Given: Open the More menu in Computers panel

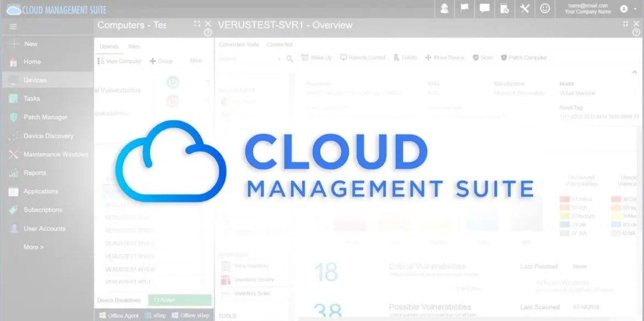Looking at the screenshot, I should (195, 61).
